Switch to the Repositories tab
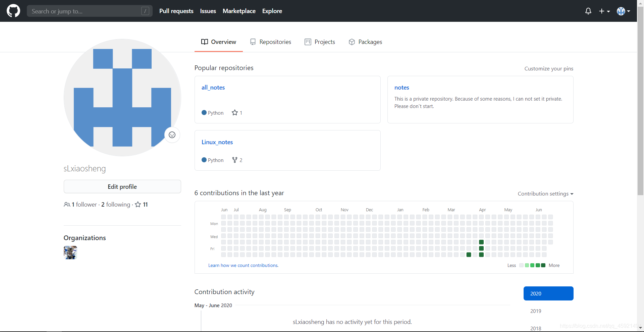This screenshot has height=332, width=644. point(271,42)
